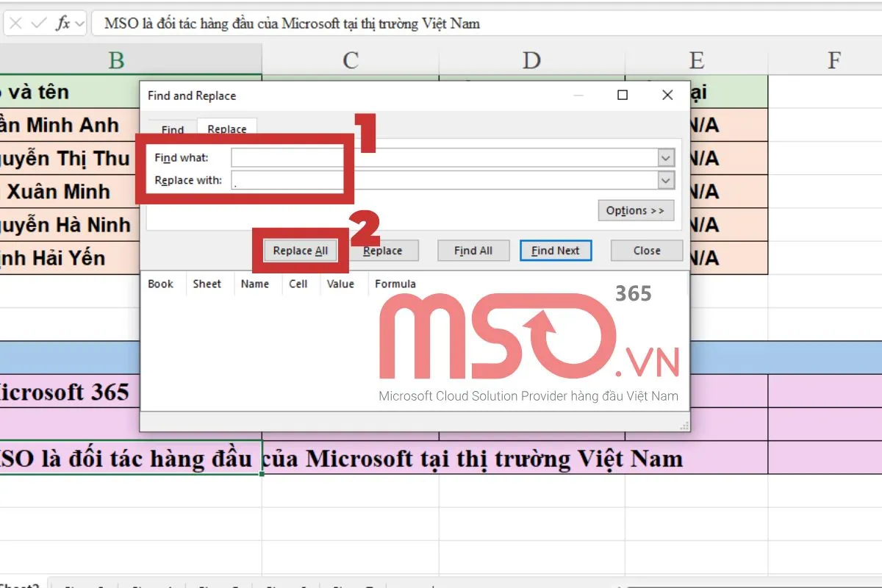882x588 pixels.
Task: Click the Find Next button
Action: pos(556,251)
